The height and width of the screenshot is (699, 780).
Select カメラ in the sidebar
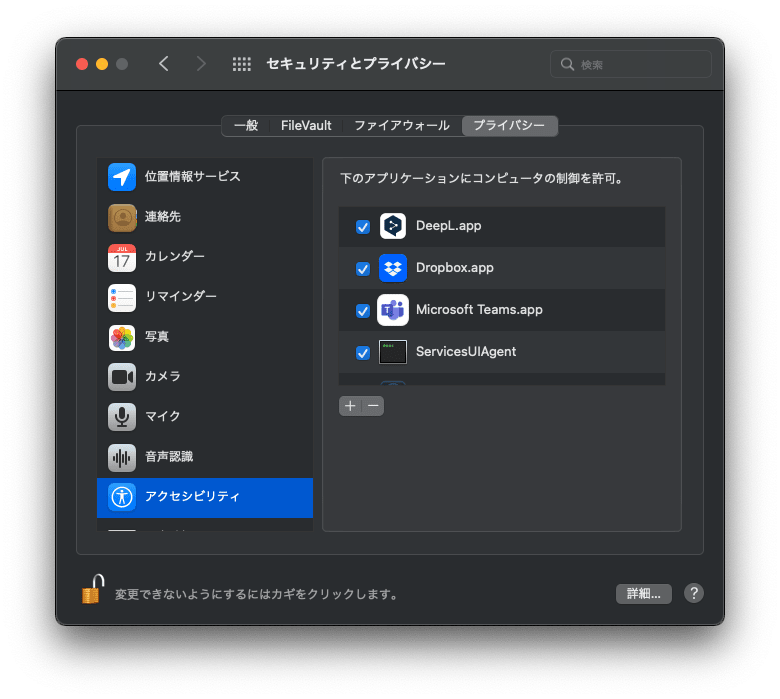[205, 377]
